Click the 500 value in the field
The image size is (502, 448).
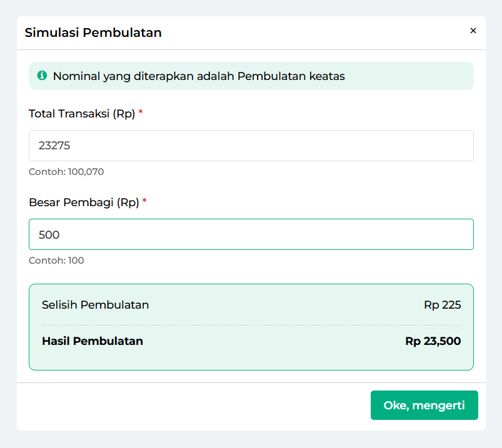49,235
